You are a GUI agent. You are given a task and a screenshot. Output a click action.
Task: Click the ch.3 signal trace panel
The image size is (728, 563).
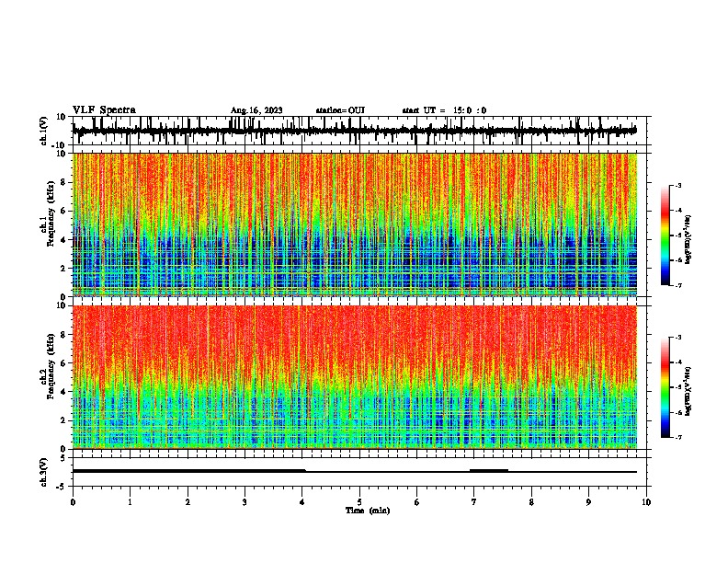click(358, 472)
